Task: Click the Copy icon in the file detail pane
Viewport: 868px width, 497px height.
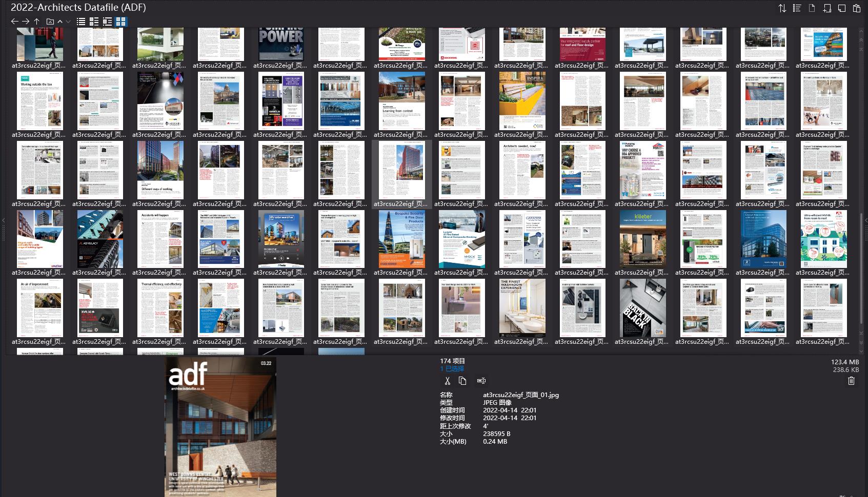Action: coord(463,381)
